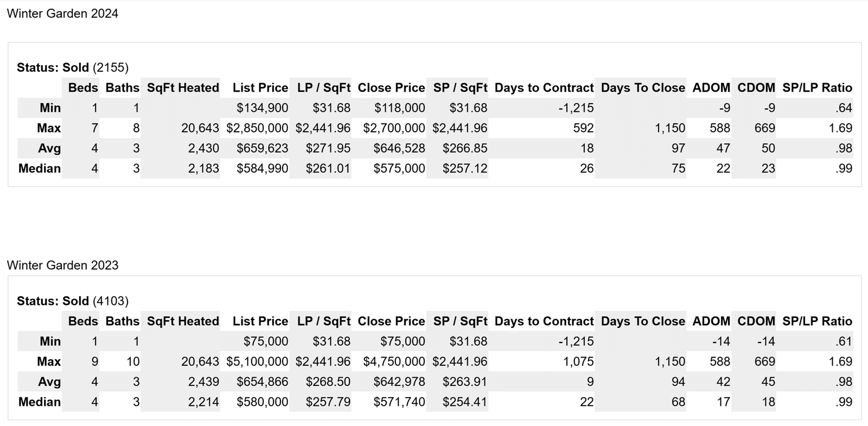868x426 pixels.
Task: Click the CDOM header in 2023 table
Action: [756, 321]
